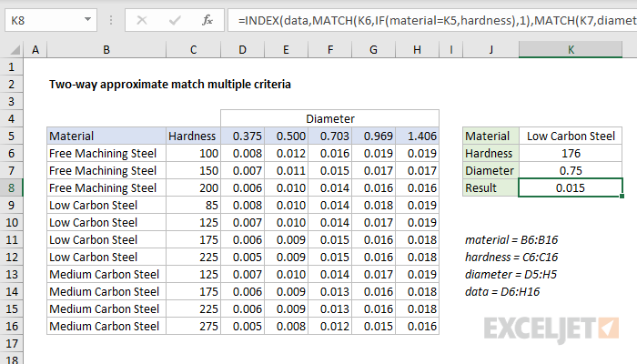Click diameter header value 0.375
The image size is (637, 364).
click(x=243, y=136)
